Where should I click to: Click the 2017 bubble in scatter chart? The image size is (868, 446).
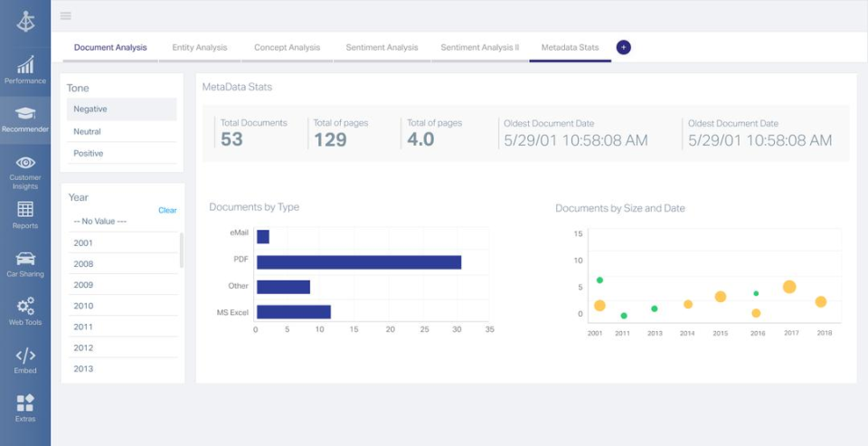coord(789,287)
